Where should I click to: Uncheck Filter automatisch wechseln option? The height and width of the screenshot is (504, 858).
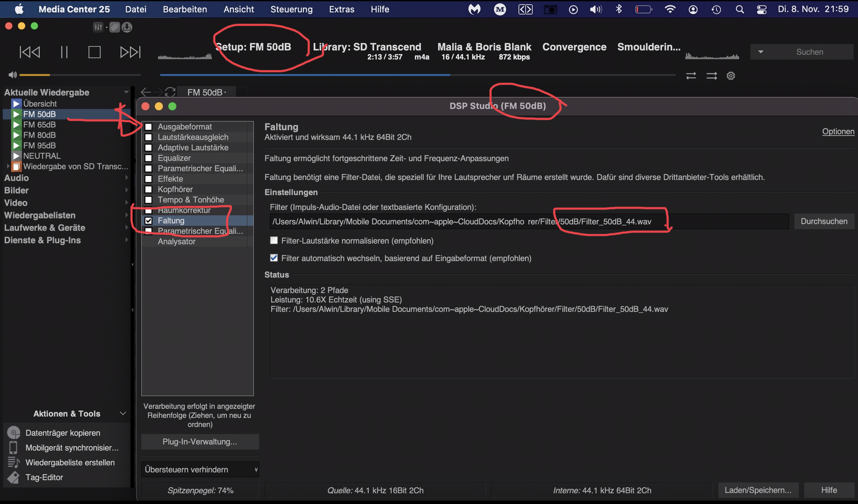click(274, 258)
